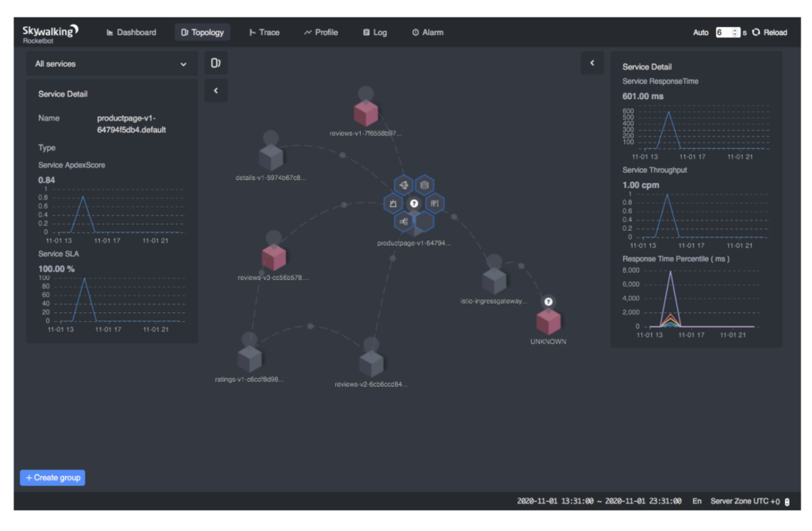Switch to the Trace tab
Screen dimensions: 812x531
tap(264, 32)
